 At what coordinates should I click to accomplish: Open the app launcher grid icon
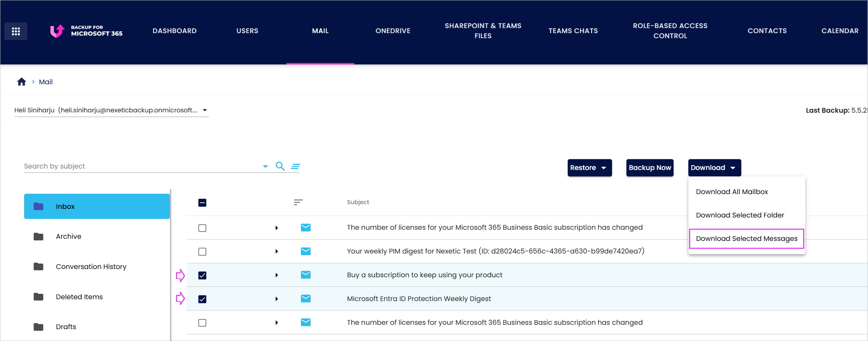point(15,31)
